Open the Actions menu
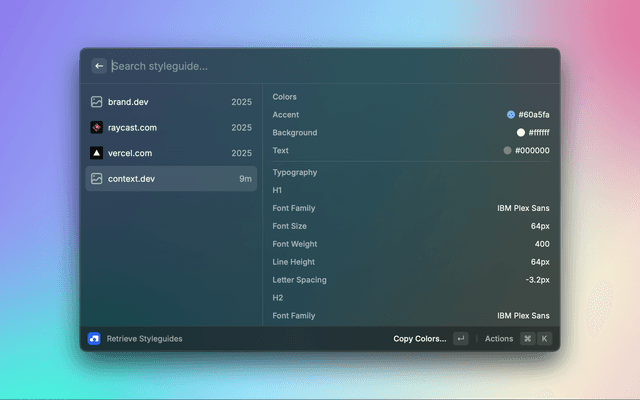 (x=499, y=339)
